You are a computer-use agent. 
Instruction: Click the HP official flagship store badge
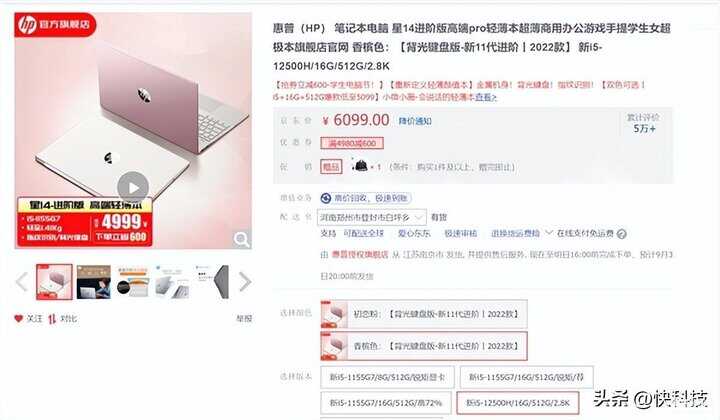click(55, 24)
